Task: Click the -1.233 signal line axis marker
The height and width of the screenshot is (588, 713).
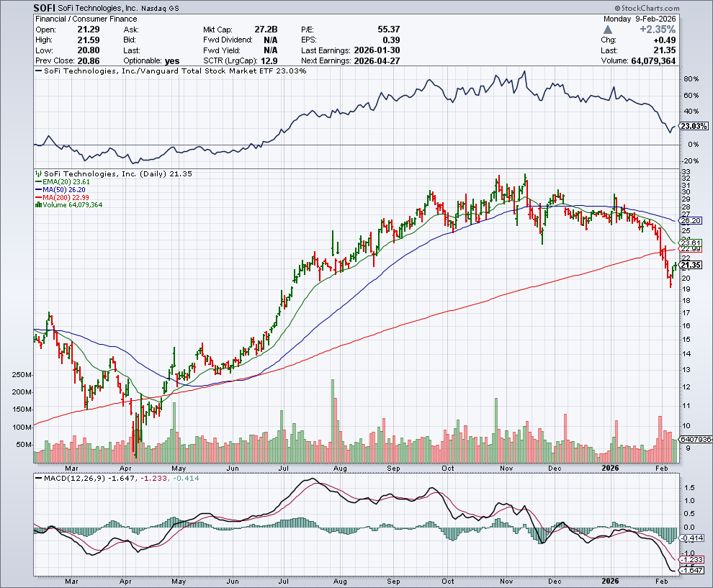Action: pos(691,560)
